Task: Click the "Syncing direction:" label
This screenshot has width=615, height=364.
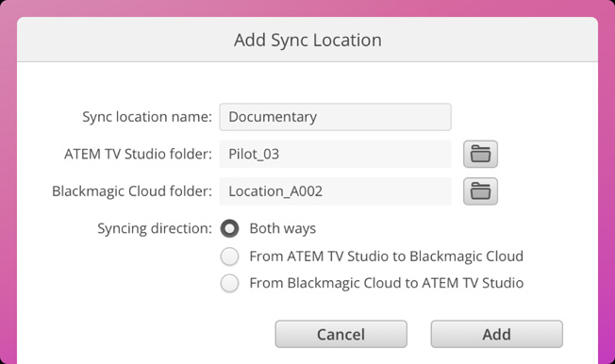Action: tap(155, 228)
